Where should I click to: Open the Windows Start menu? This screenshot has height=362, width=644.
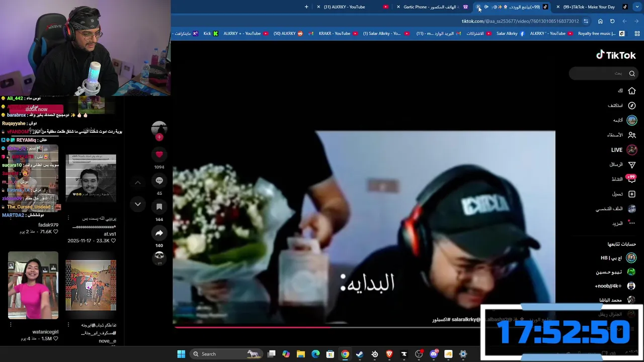click(181, 354)
